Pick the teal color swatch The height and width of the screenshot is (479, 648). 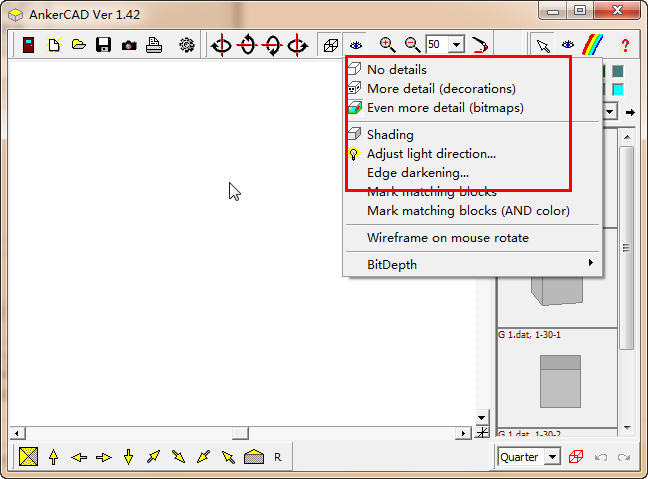[618, 71]
